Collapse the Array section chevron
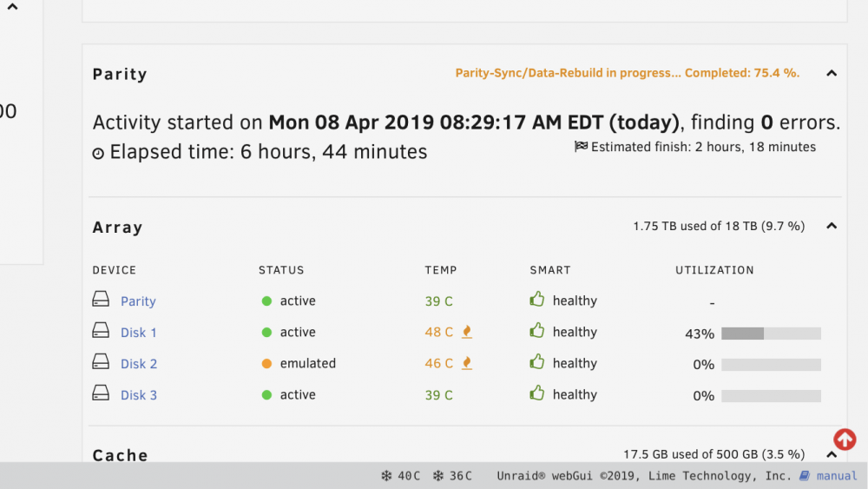The width and height of the screenshot is (868, 489). tap(832, 226)
